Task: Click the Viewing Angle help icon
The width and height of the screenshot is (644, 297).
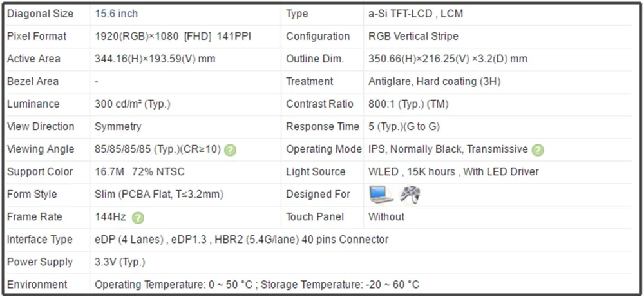Action: coord(231,150)
